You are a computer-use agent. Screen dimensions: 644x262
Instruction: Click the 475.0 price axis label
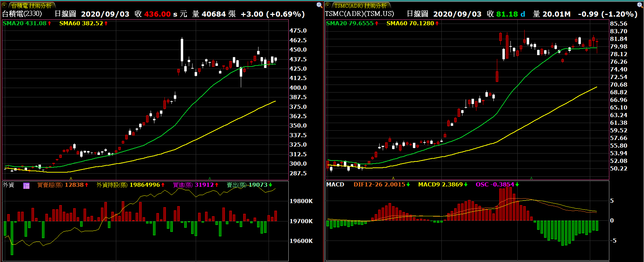[x=298, y=31]
